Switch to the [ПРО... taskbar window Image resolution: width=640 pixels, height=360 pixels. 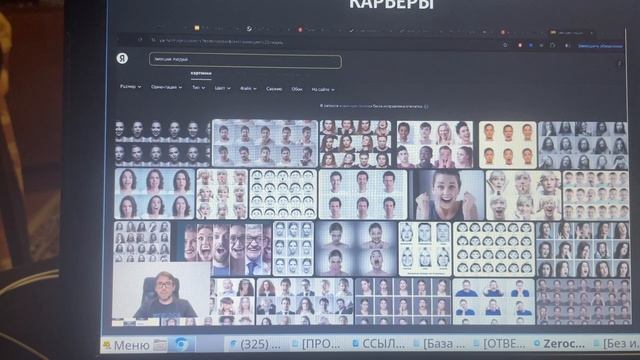tap(316, 345)
